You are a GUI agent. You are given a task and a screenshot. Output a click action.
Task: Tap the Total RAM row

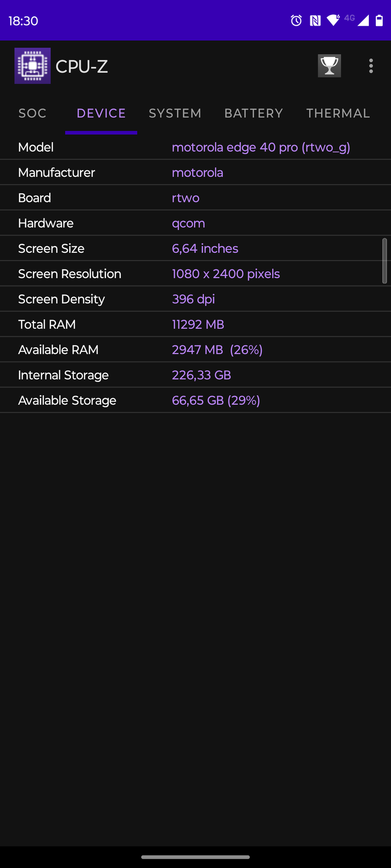pyautogui.click(x=195, y=324)
